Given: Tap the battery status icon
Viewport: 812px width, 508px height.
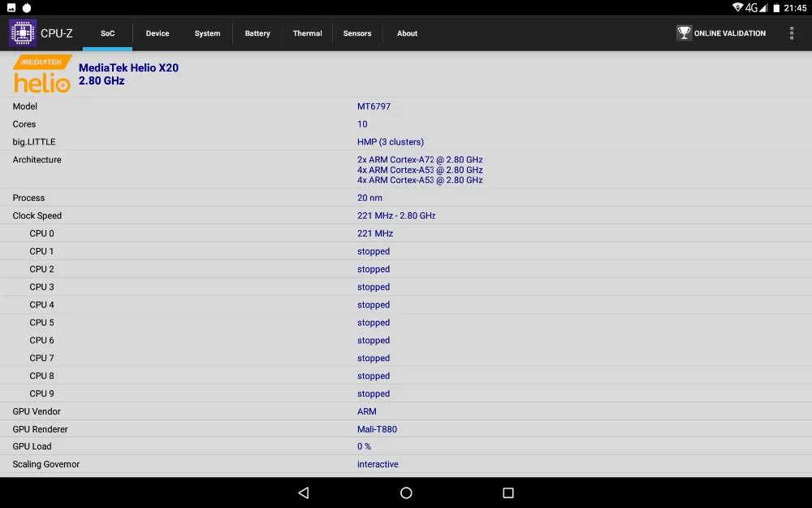Looking at the screenshot, I should pyautogui.click(x=776, y=8).
